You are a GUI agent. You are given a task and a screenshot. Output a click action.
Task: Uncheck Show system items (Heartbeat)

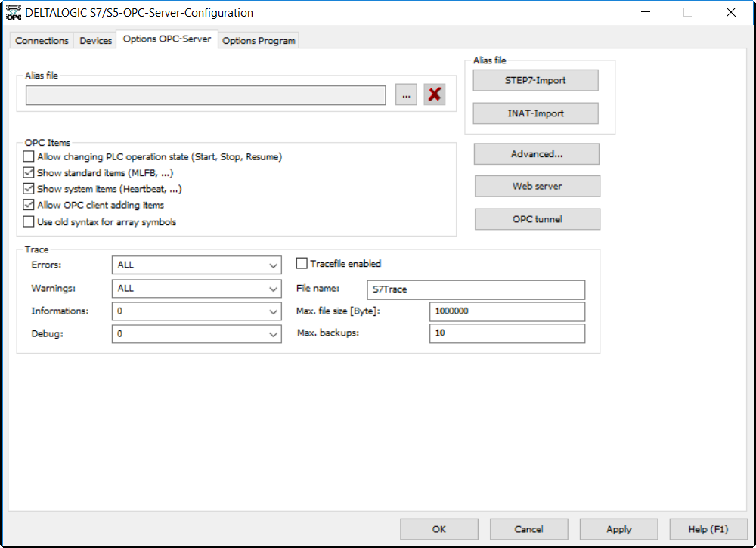29,188
